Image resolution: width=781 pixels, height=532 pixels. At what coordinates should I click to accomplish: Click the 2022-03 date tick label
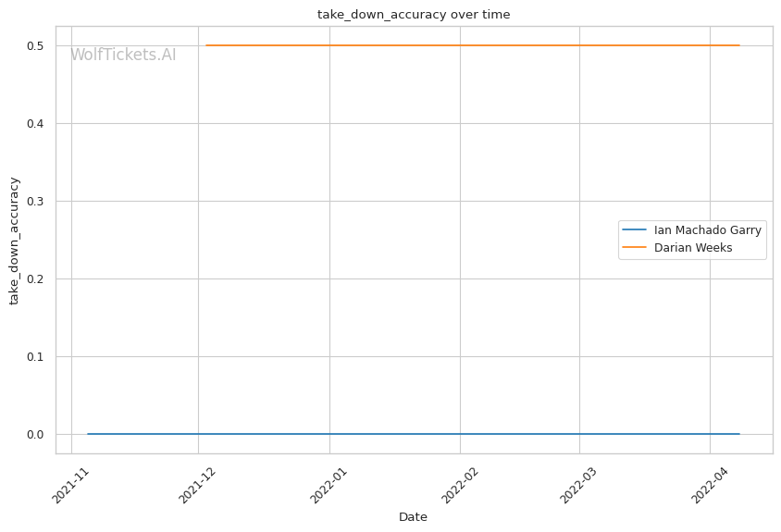577,482
